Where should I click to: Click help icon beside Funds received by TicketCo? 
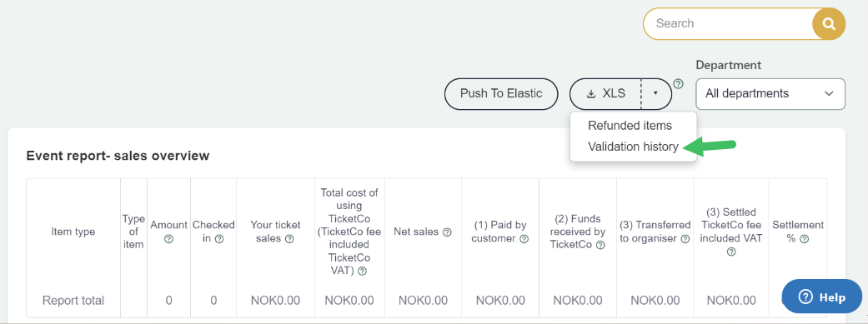pyautogui.click(x=600, y=245)
